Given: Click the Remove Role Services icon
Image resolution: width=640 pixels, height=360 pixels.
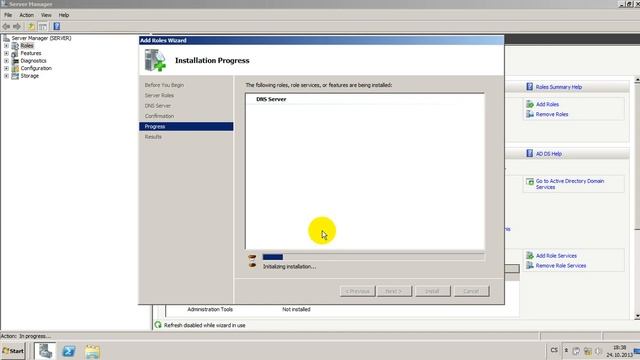Looking at the screenshot, I should 530,265.
